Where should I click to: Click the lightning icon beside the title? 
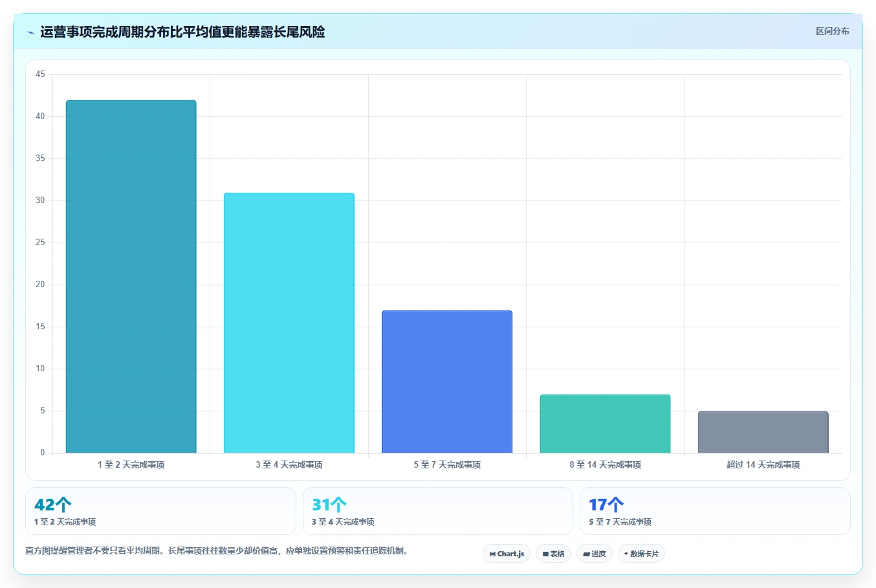pyautogui.click(x=30, y=32)
